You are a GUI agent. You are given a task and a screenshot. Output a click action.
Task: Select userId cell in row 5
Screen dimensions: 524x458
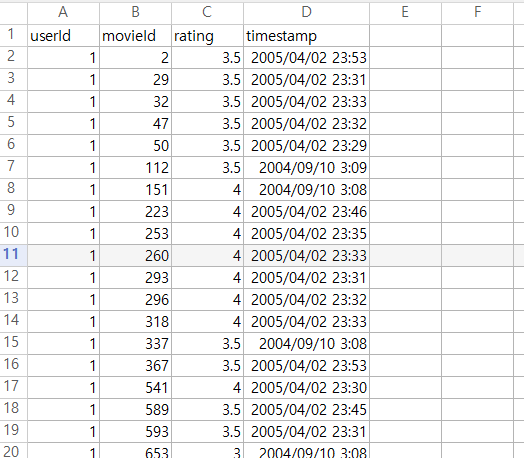pyautogui.click(x=63, y=124)
